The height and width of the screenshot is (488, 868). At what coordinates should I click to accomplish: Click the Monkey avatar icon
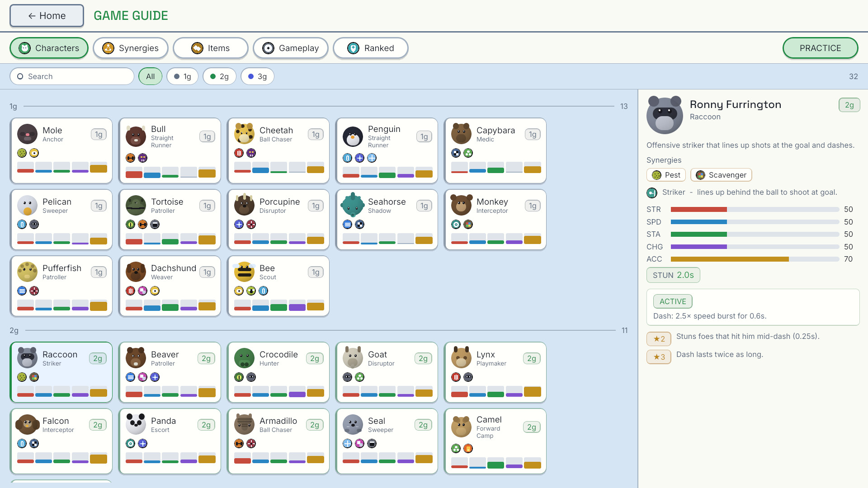tap(461, 206)
